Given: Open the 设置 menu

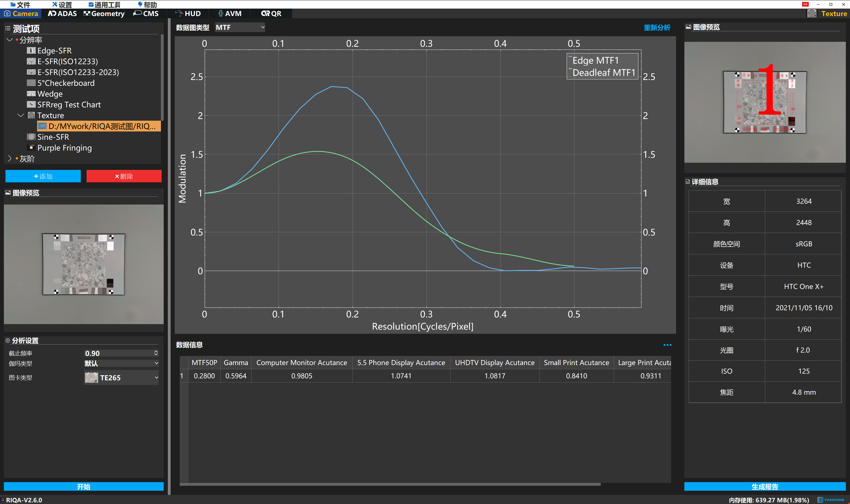Looking at the screenshot, I should click(62, 4).
